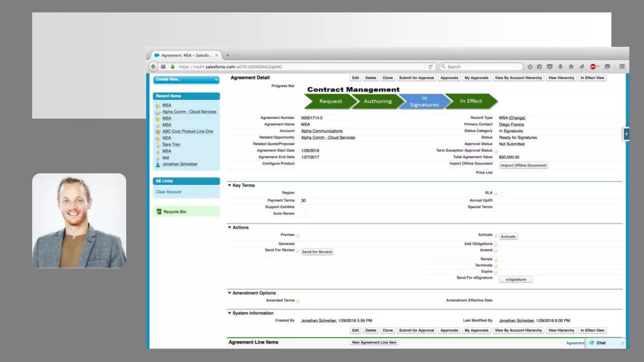Click the top Approvals button
This screenshot has width=644, height=362.
click(x=449, y=78)
